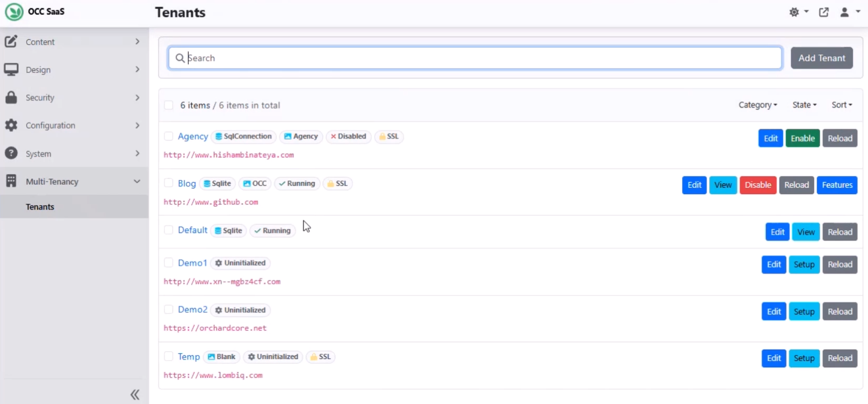Collapse the Multi-Tenancy menu chevron
The height and width of the screenshot is (404, 868).
click(x=137, y=181)
